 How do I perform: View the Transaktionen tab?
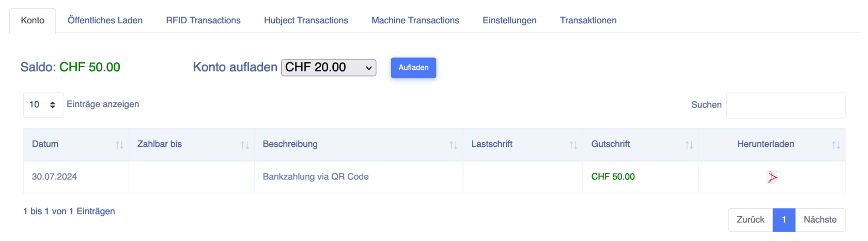pyautogui.click(x=588, y=20)
